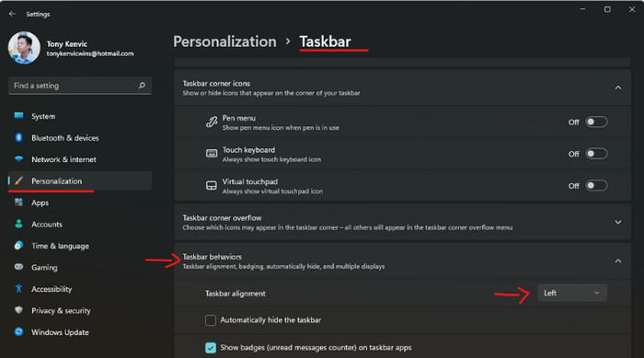Click Taskbar breadcrumb title

325,41
